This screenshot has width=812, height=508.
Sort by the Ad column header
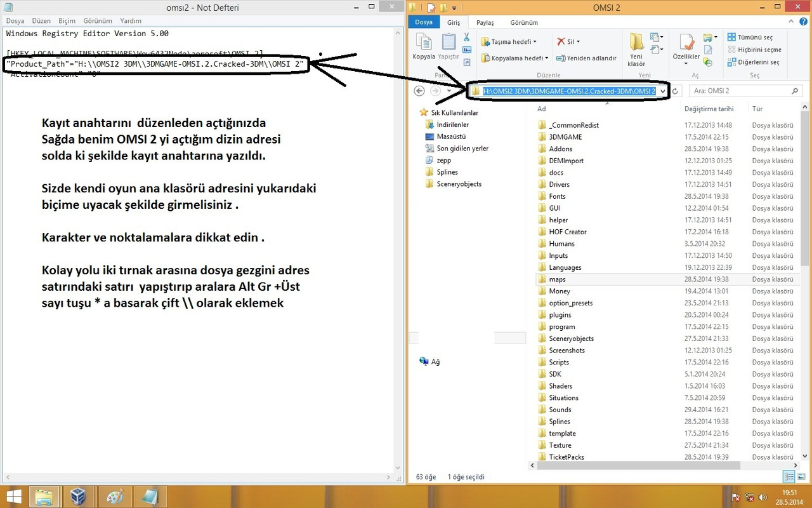coord(541,109)
